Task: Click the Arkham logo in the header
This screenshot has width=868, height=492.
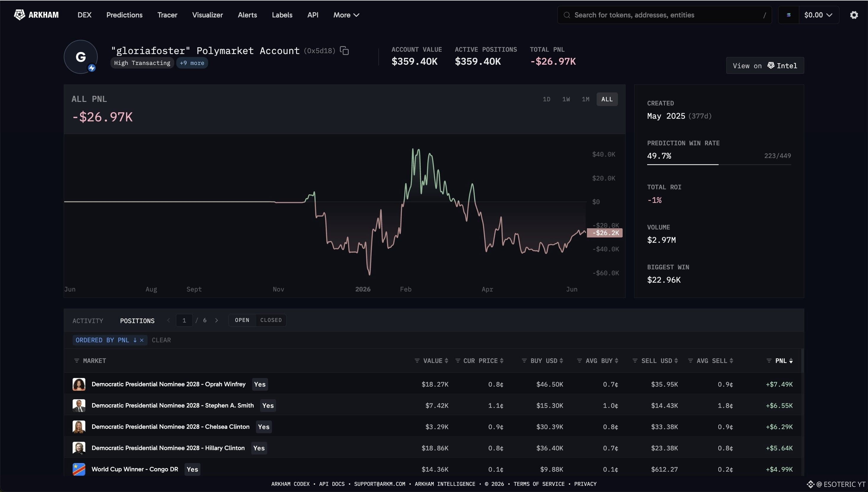Action: (36, 15)
